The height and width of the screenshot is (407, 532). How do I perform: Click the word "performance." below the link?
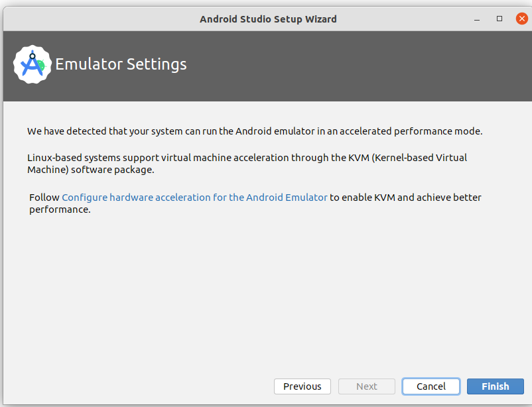click(x=60, y=209)
